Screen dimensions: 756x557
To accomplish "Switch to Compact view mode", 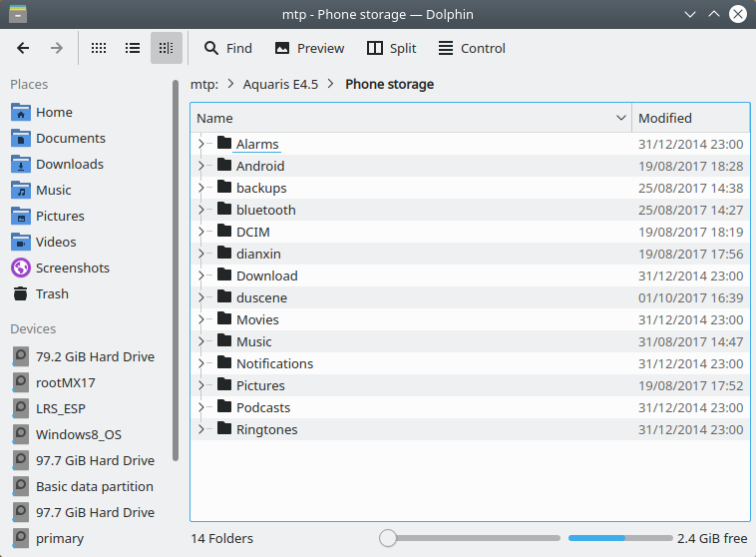I will (133, 48).
